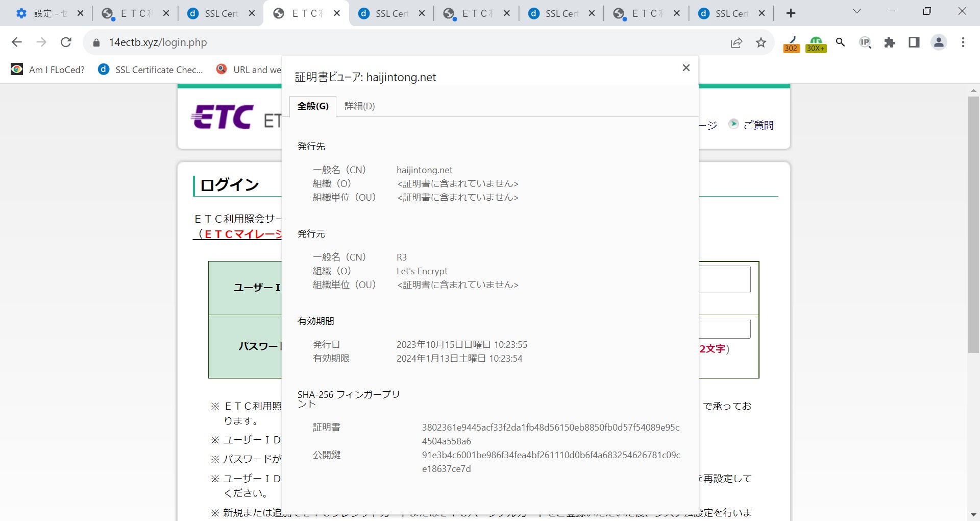This screenshot has width=980, height=521.
Task: Go back to the previous page
Action: (17, 42)
